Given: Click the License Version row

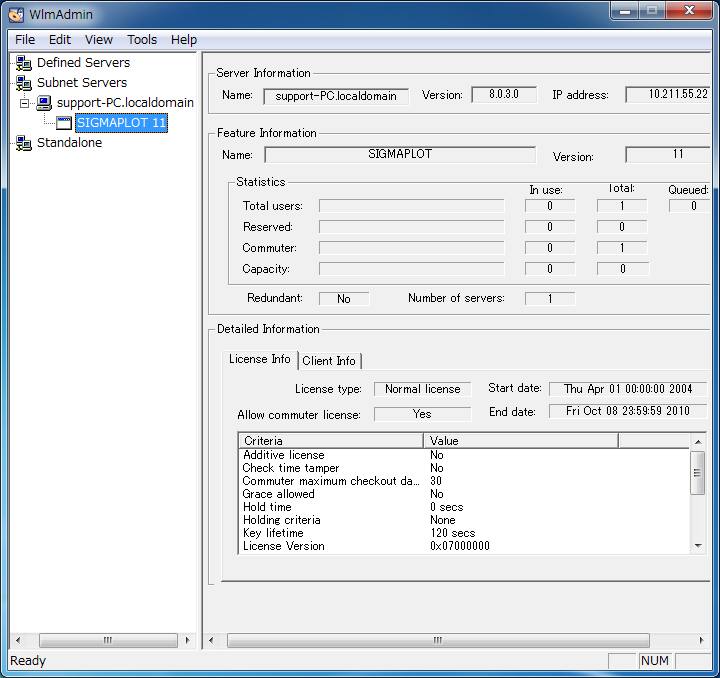Looking at the screenshot, I should point(464,546).
